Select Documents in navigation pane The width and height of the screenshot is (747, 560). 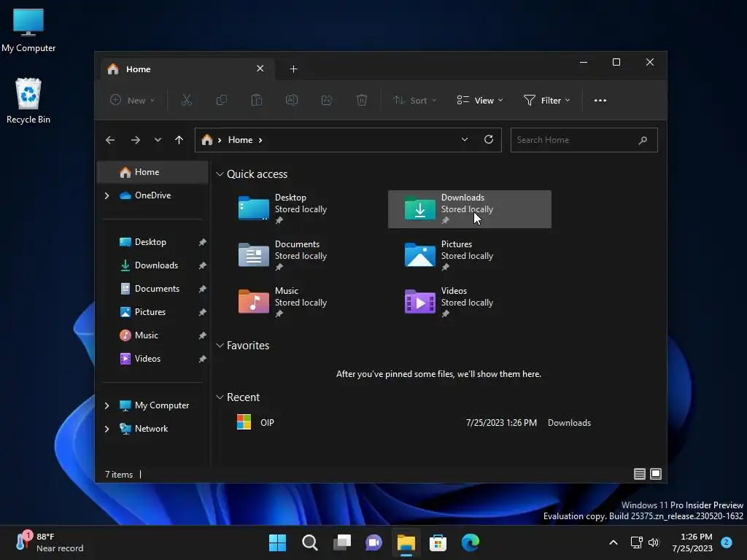(152, 289)
